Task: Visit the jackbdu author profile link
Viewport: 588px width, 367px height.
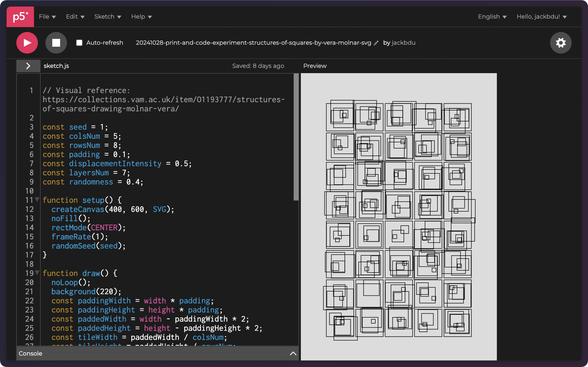Action: (x=403, y=43)
